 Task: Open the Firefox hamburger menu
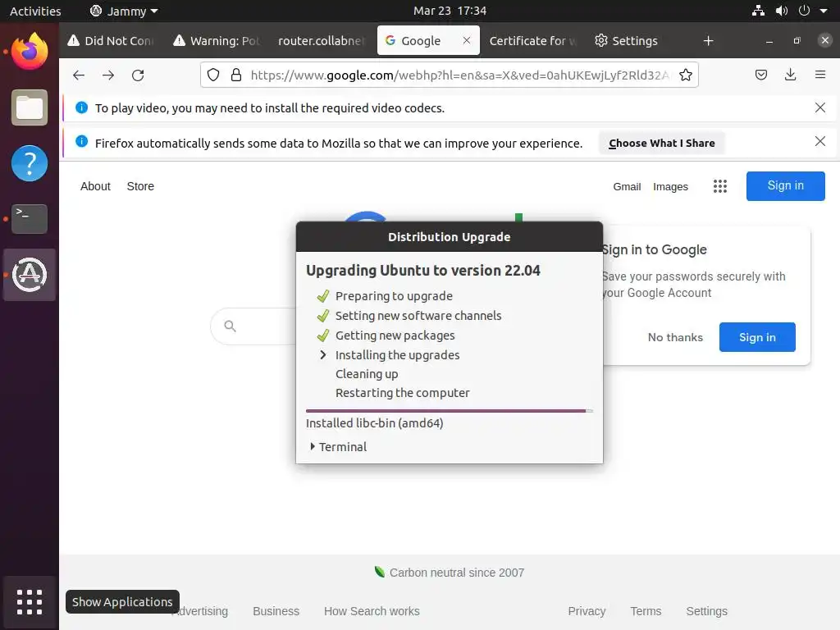click(x=819, y=75)
